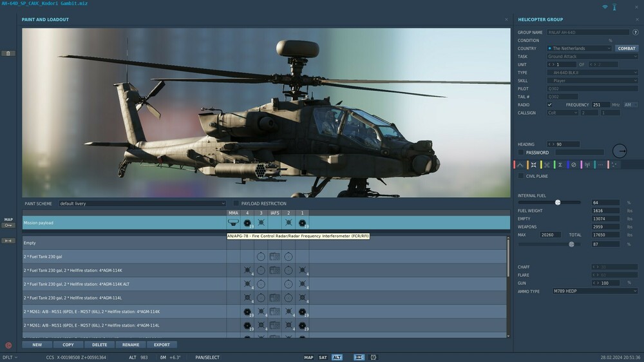Open the Task dropdown showing Ground Attack

(x=592, y=56)
